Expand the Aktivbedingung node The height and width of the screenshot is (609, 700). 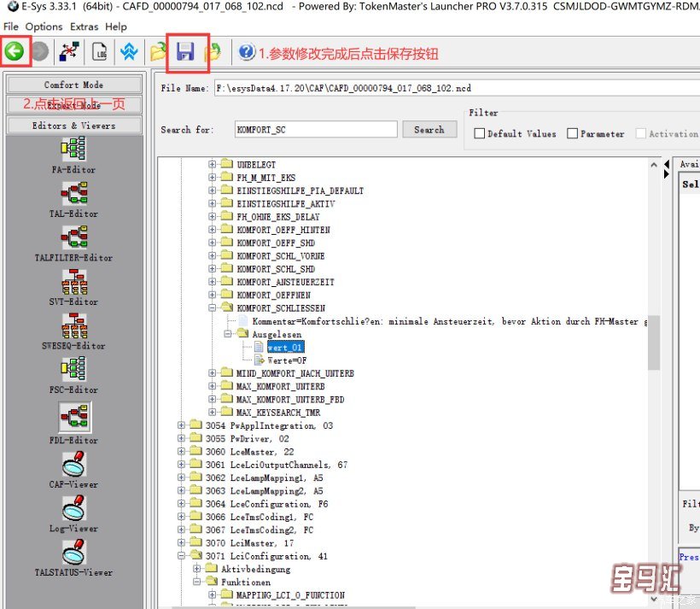click(x=196, y=569)
